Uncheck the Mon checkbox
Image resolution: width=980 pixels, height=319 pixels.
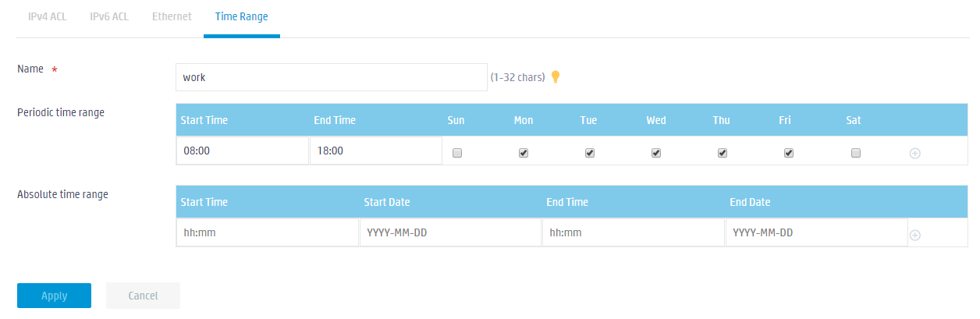coord(524,154)
